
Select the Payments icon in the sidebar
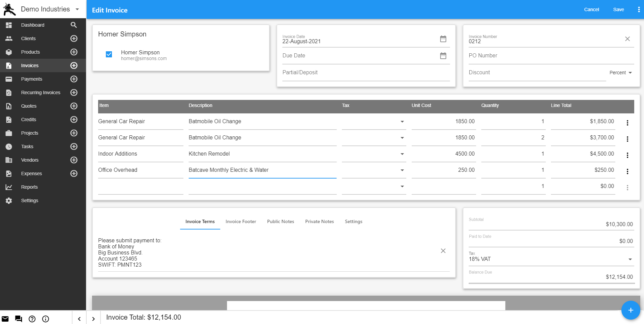tap(8, 79)
